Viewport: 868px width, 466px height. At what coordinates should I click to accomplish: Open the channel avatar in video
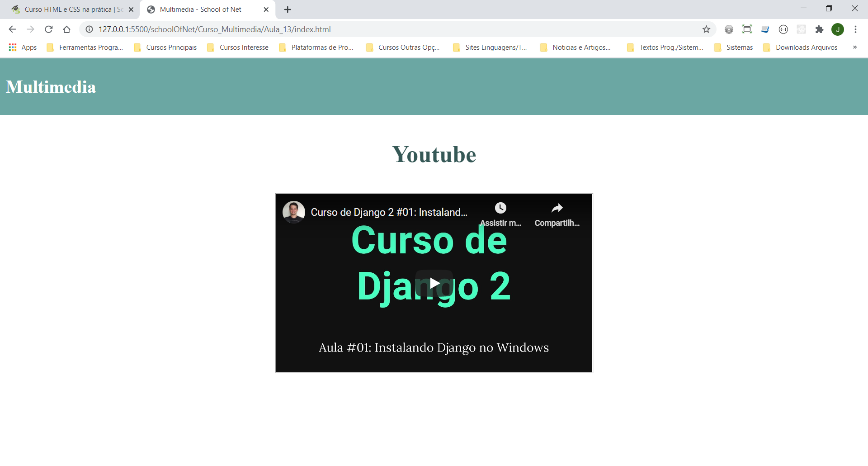(294, 212)
